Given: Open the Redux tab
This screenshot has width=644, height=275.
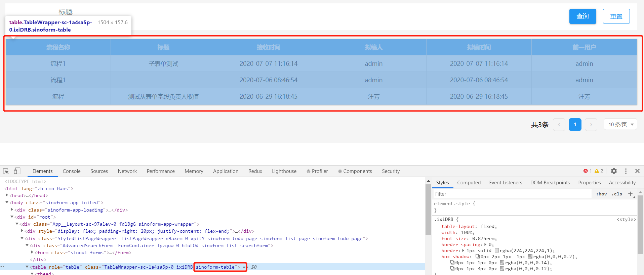Looking at the screenshot, I should pyautogui.click(x=255, y=171).
